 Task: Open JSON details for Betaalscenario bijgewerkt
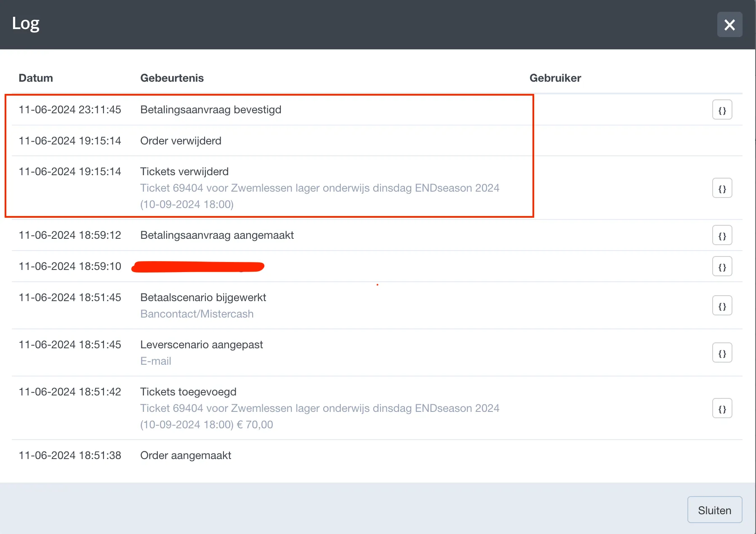[x=722, y=306]
